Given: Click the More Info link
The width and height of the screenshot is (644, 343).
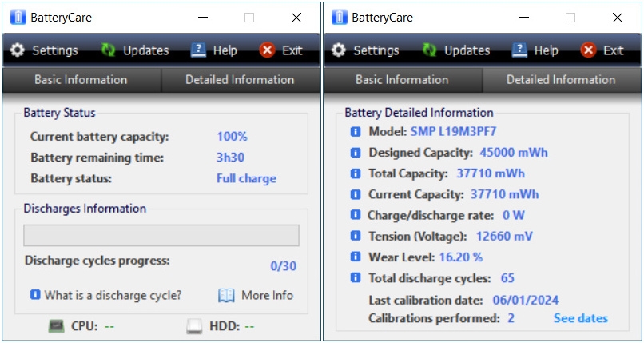Looking at the screenshot, I should point(268,295).
